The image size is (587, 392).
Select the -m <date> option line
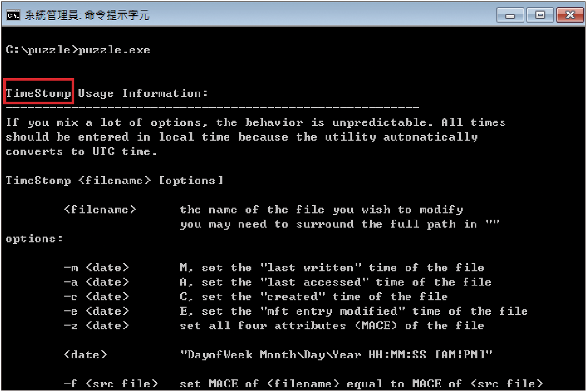click(x=274, y=268)
